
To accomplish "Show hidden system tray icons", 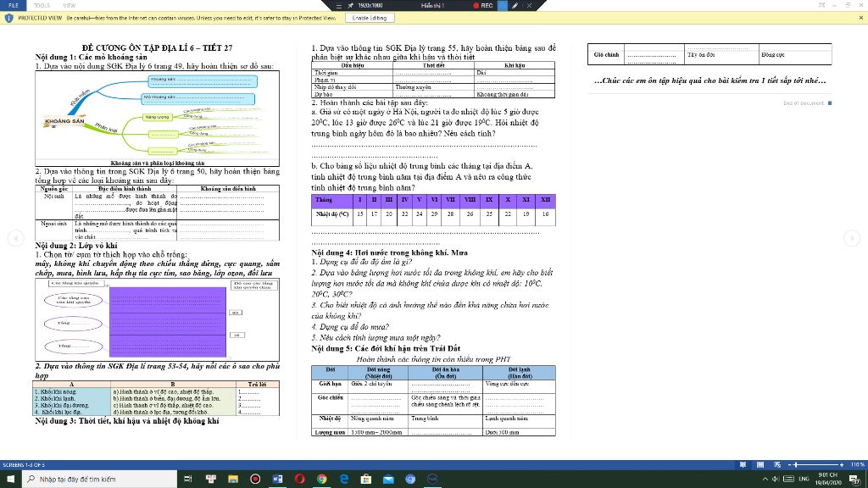I will [x=765, y=480].
